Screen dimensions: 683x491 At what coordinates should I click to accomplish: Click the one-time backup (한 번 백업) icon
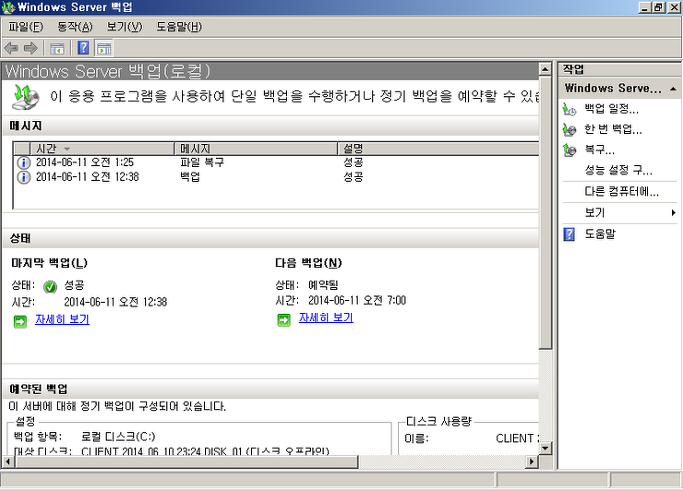pyautogui.click(x=569, y=129)
